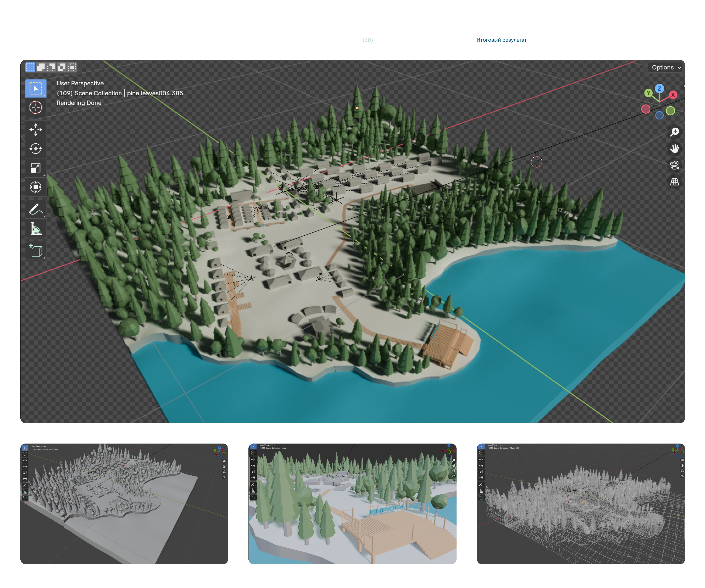
Task: Enable Extend selection mode icon
Action: 41,68
